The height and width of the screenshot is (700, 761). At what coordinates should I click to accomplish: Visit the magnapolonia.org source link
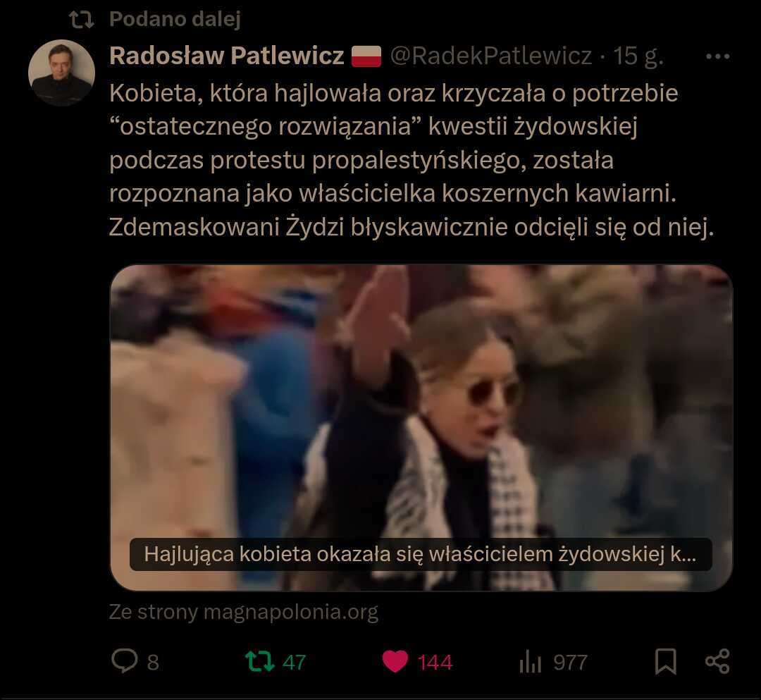click(244, 612)
